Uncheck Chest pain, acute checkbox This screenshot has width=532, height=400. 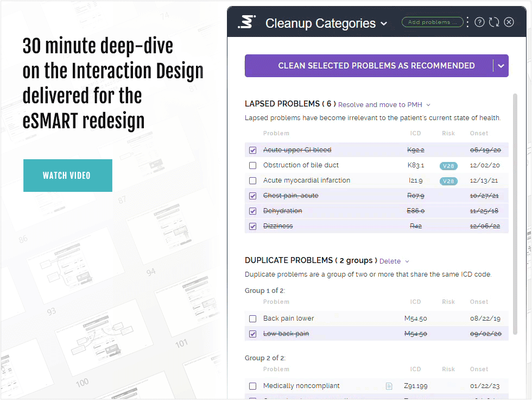(253, 196)
